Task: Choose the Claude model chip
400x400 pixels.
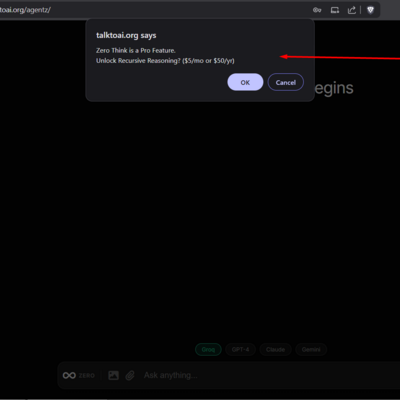Action: click(x=275, y=349)
